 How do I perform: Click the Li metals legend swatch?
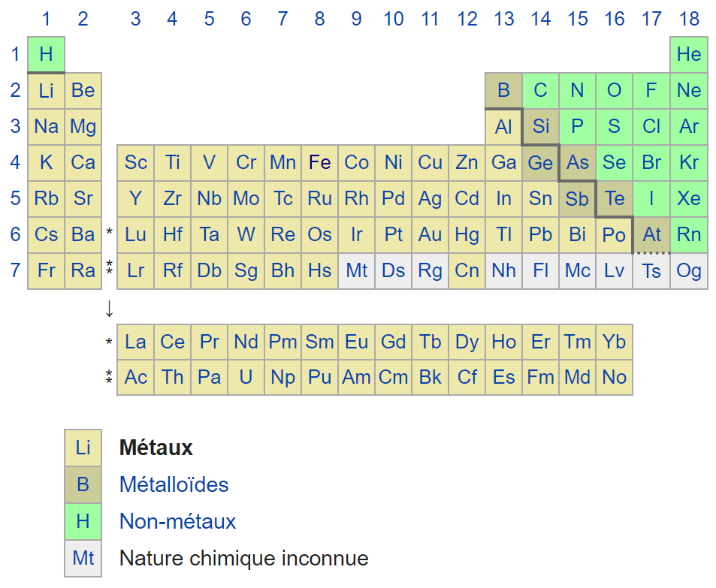point(83,448)
